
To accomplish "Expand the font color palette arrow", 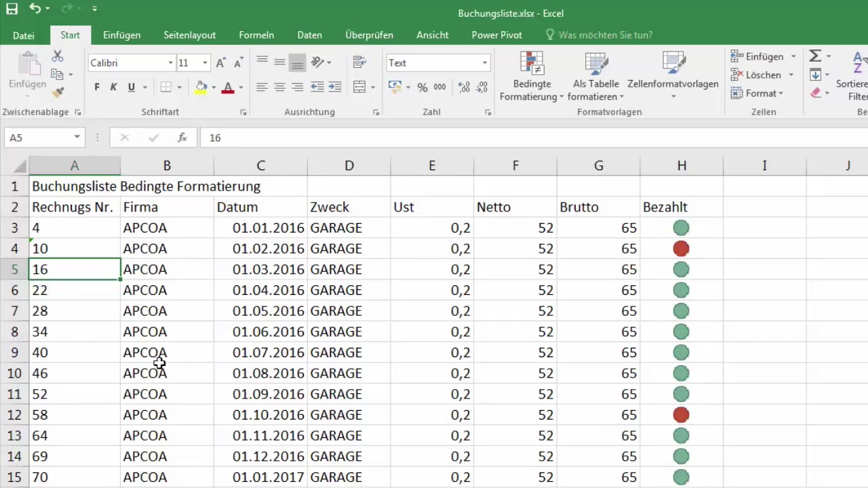I will (x=240, y=87).
